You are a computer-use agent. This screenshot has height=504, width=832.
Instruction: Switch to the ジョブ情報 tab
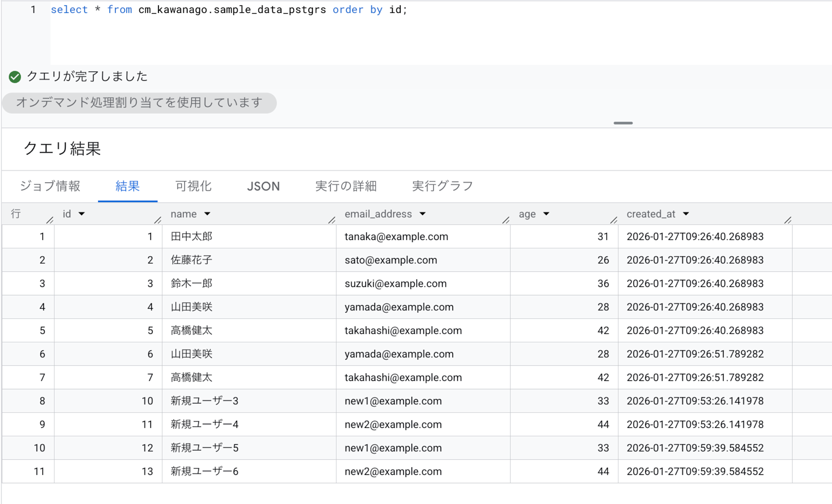50,186
